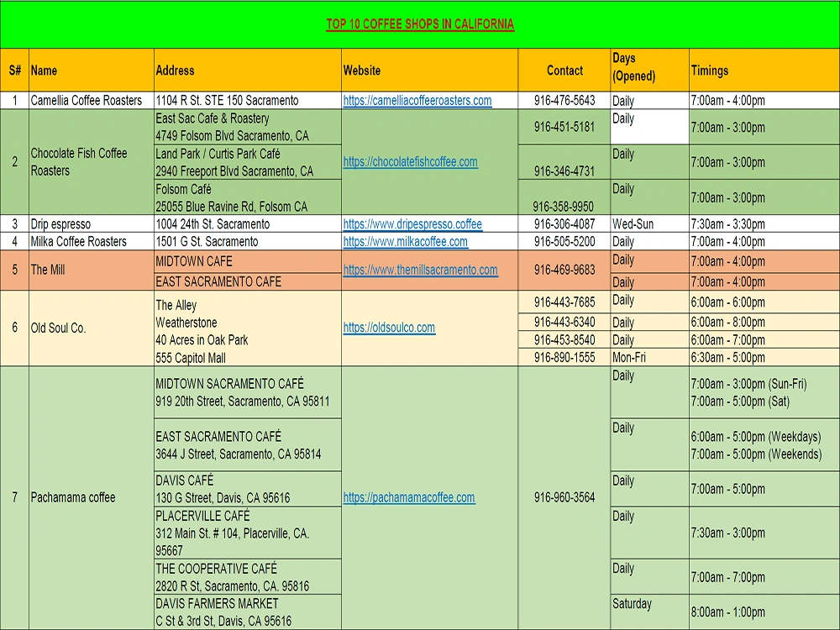The width and height of the screenshot is (840, 630).
Task: Select the 'DAVIS FARMERS MARKET' cell
Action: (x=248, y=612)
